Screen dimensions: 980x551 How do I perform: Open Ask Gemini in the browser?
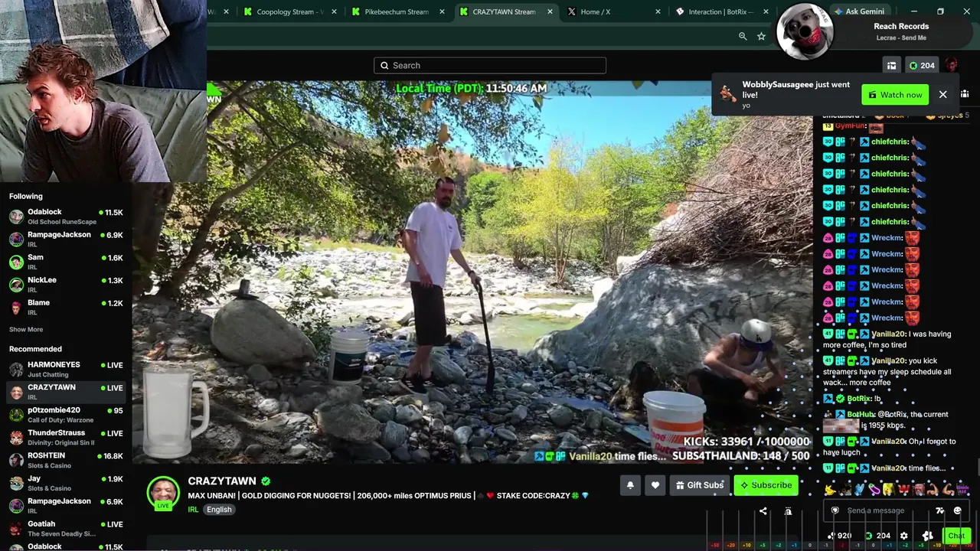click(859, 11)
